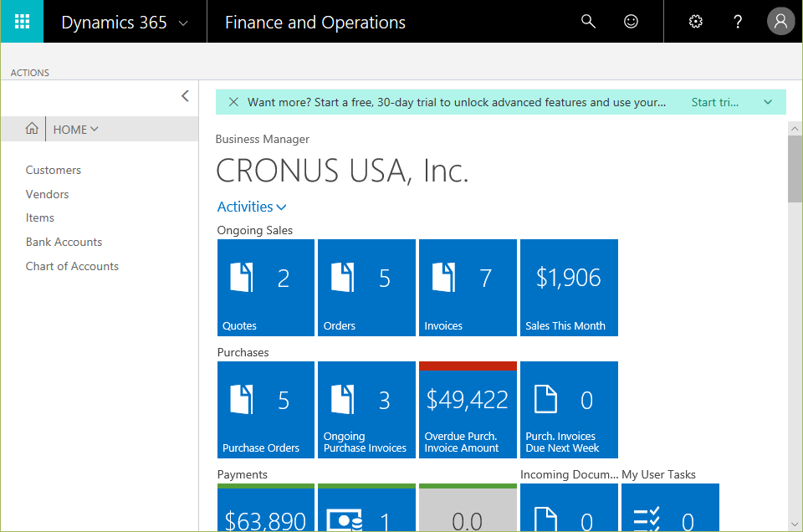803x532 pixels.
Task: Dismiss the trial notification banner
Action: coord(233,102)
